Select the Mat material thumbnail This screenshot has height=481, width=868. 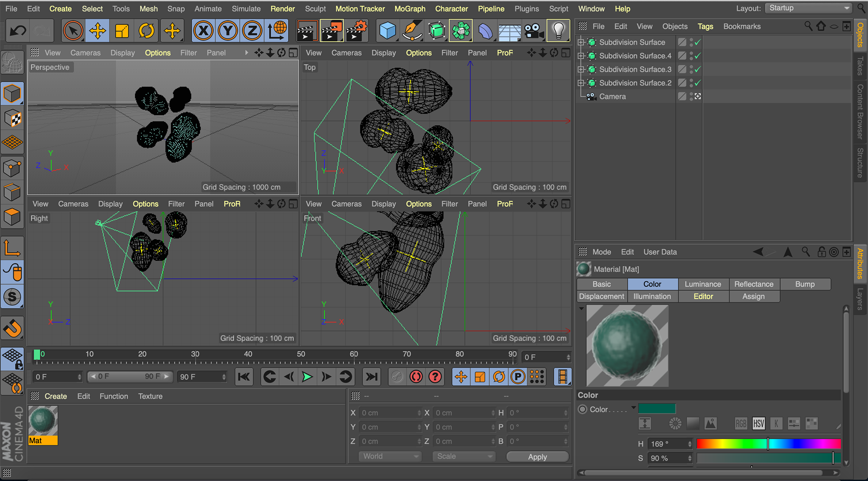tap(43, 421)
